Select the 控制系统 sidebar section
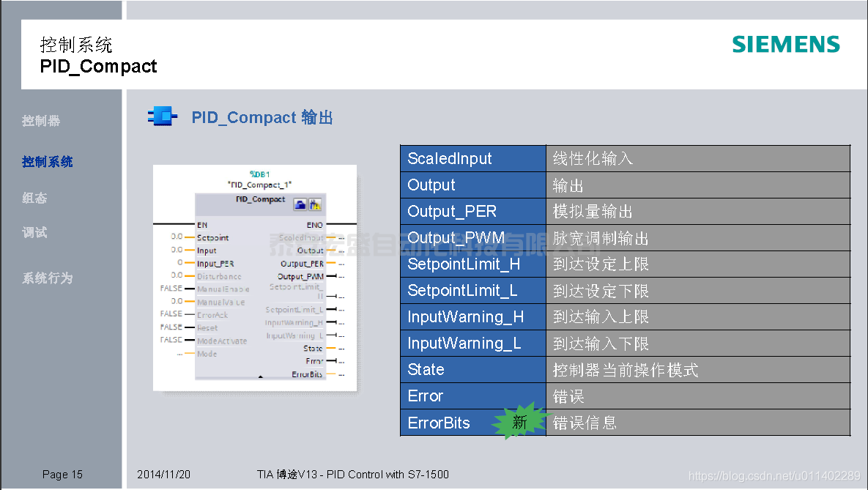This screenshot has width=868, height=490. coord(48,162)
